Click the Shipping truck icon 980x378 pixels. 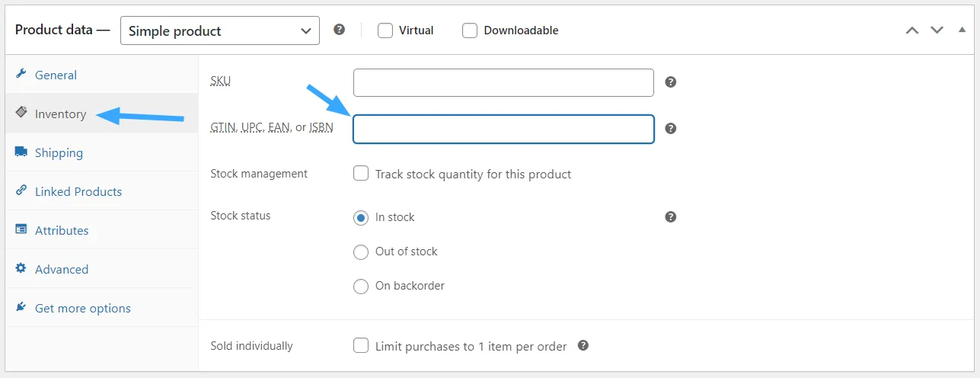click(x=21, y=152)
